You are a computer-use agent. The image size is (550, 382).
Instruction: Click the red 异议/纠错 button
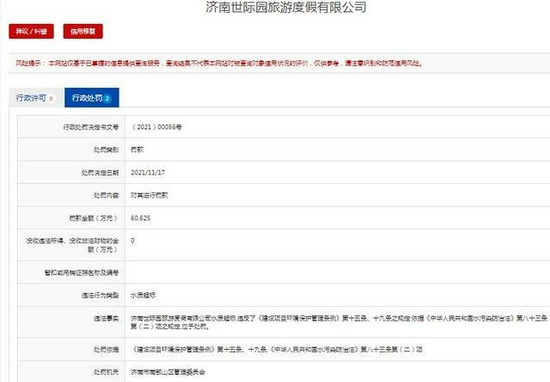point(31,31)
